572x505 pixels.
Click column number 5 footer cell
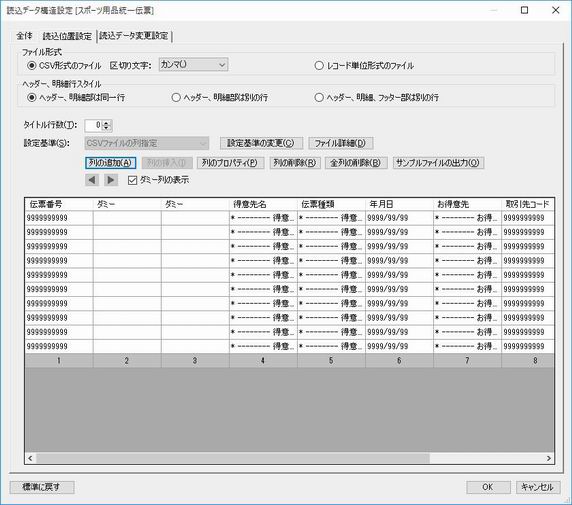(x=331, y=361)
